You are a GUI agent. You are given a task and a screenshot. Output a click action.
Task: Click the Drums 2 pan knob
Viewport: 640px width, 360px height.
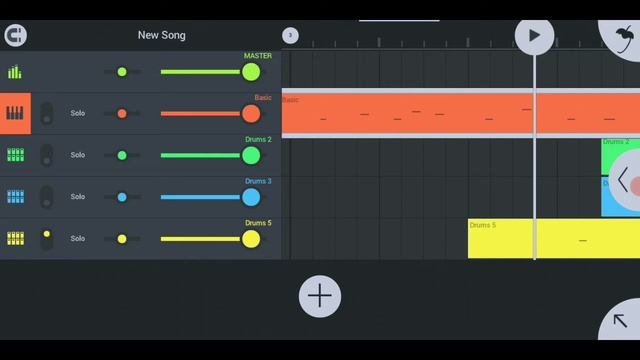122,156
